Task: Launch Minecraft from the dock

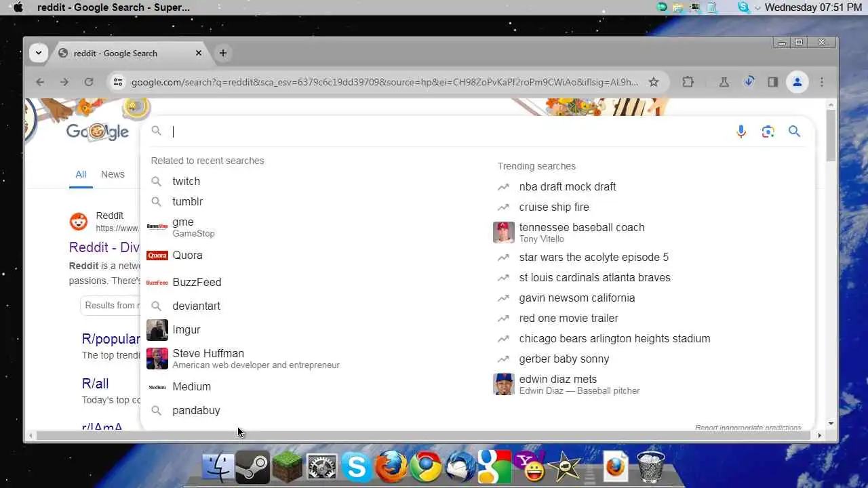Action: (x=287, y=467)
